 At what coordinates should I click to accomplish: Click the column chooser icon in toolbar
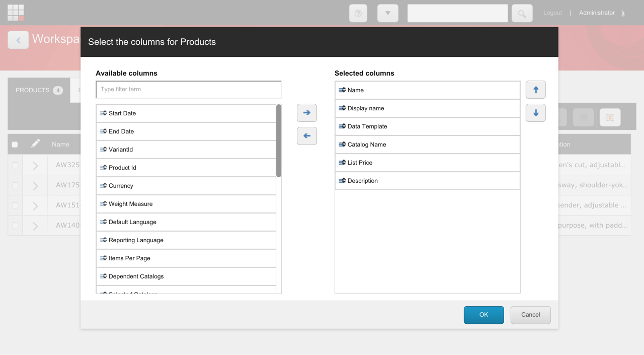point(610,117)
